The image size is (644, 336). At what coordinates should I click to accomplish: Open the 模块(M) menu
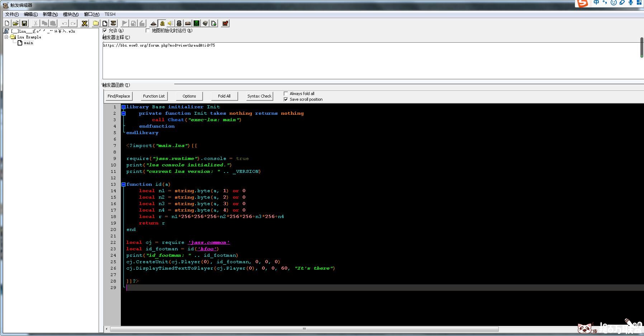pos(71,14)
